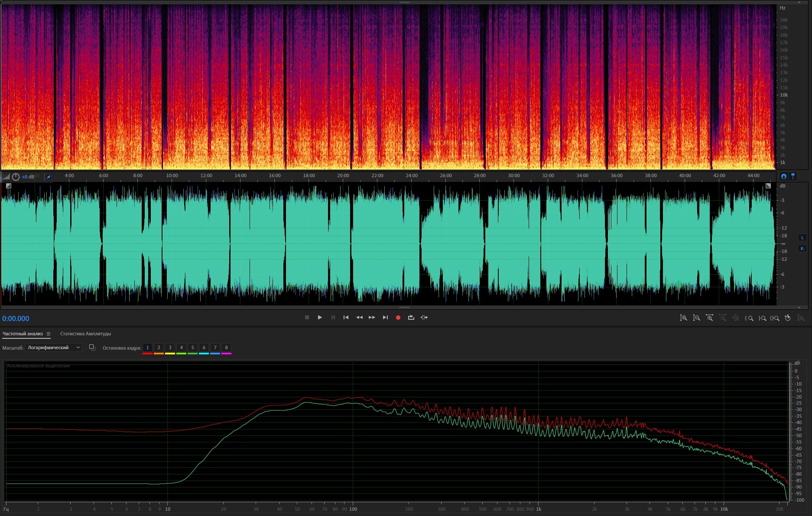Click the 0:00.000 time display
The width and height of the screenshot is (812, 516).
(16, 318)
